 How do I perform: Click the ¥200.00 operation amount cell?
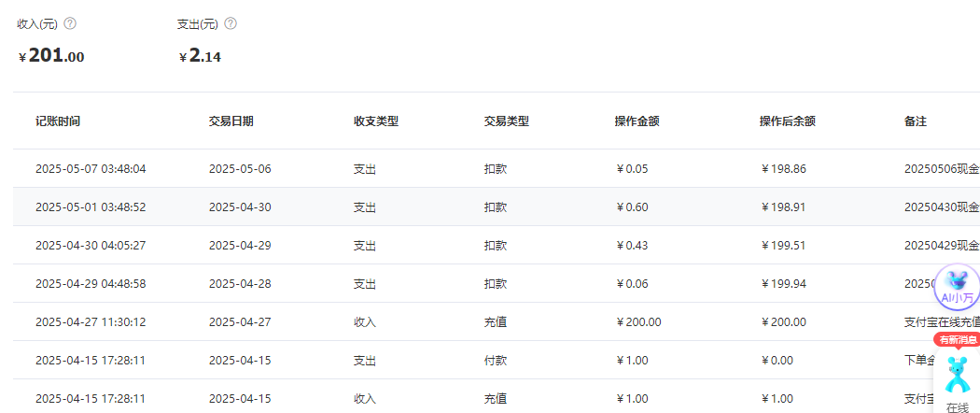[x=639, y=322]
